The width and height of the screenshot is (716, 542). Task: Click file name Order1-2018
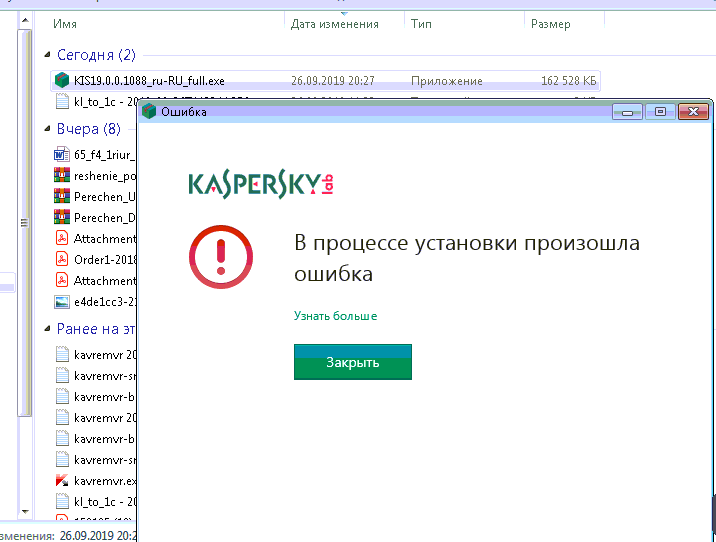105,260
